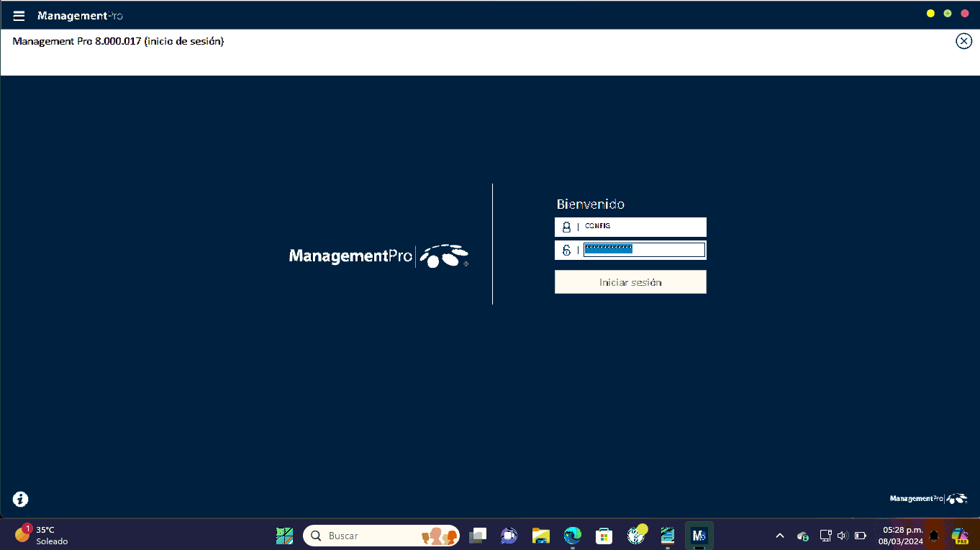Click the user icon beside CONFIG field

pos(566,227)
